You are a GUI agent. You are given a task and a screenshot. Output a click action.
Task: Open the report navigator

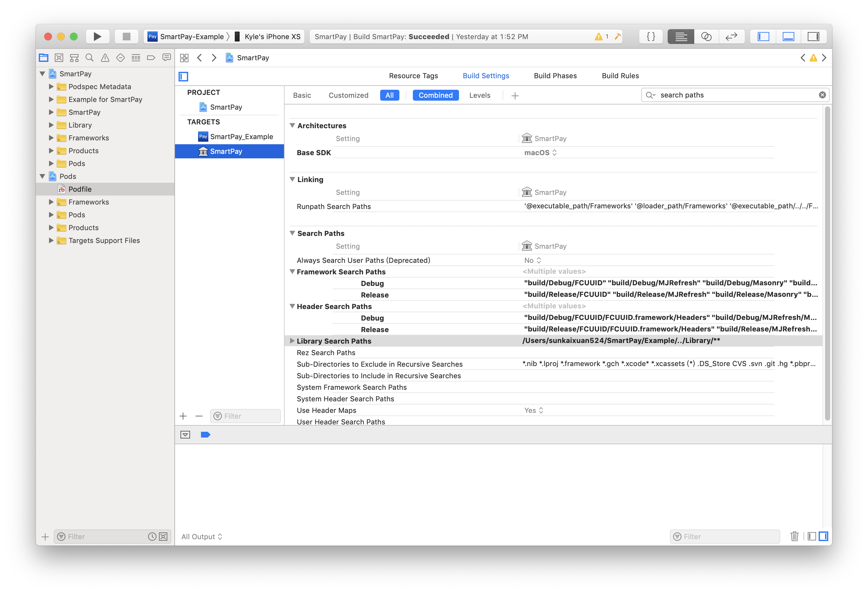167,58
